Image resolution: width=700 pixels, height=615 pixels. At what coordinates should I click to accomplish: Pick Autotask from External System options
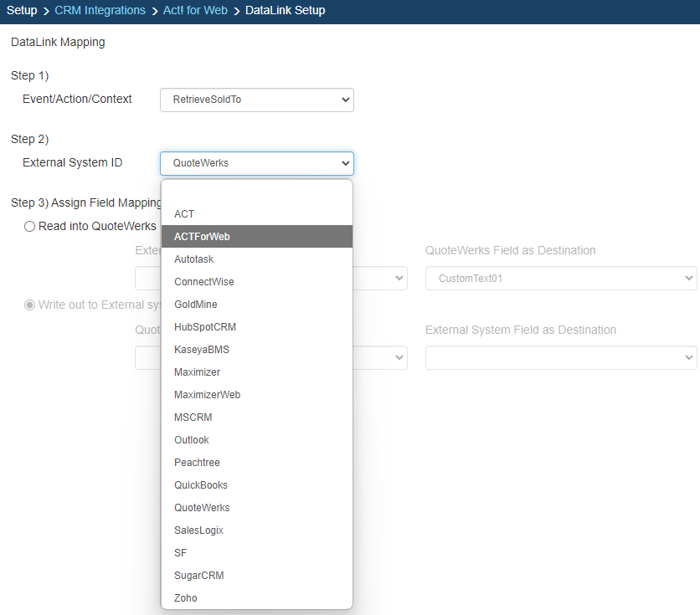[x=193, y=259]
